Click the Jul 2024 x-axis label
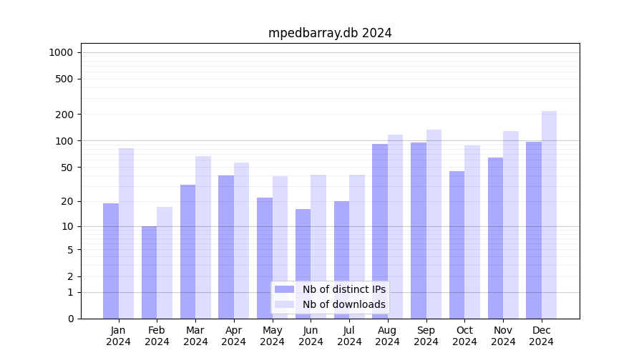The width and height of the screenshot is (644, 358). (349, 336)
